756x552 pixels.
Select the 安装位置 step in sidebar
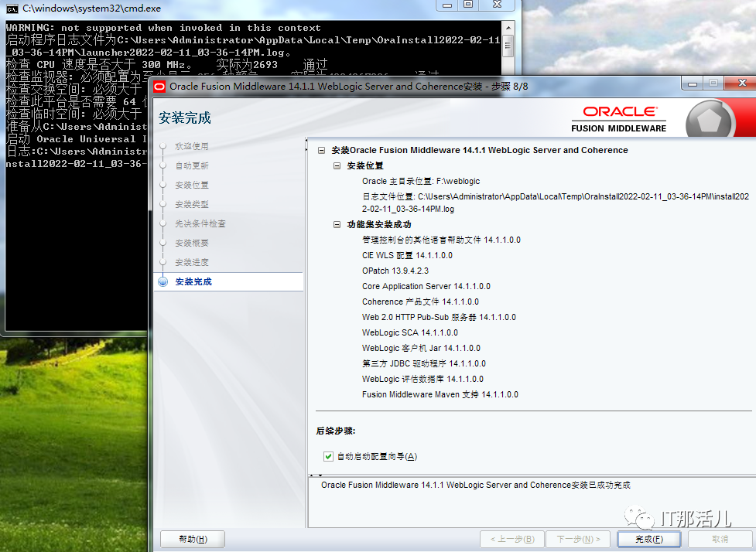coord(192,185)
